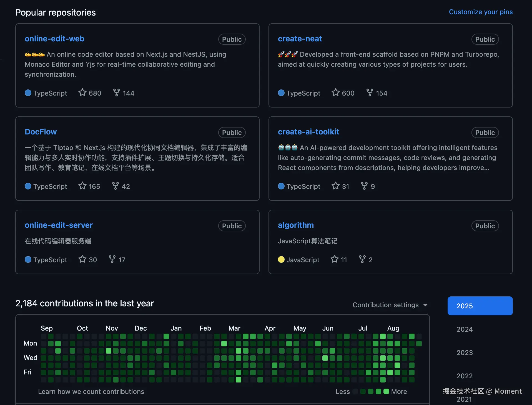Click the brightest green legend square beside More
532x405 pixels.
click(x=386, y=391)
